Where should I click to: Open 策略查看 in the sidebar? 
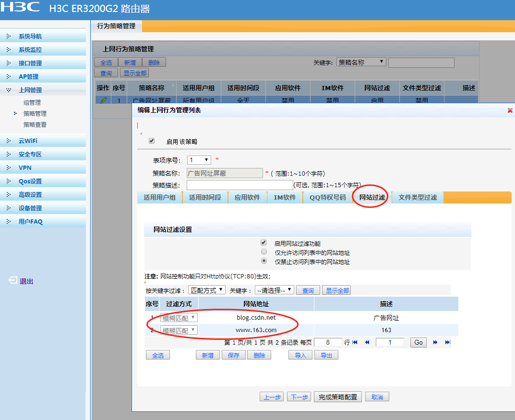click(x=35, y=125)
